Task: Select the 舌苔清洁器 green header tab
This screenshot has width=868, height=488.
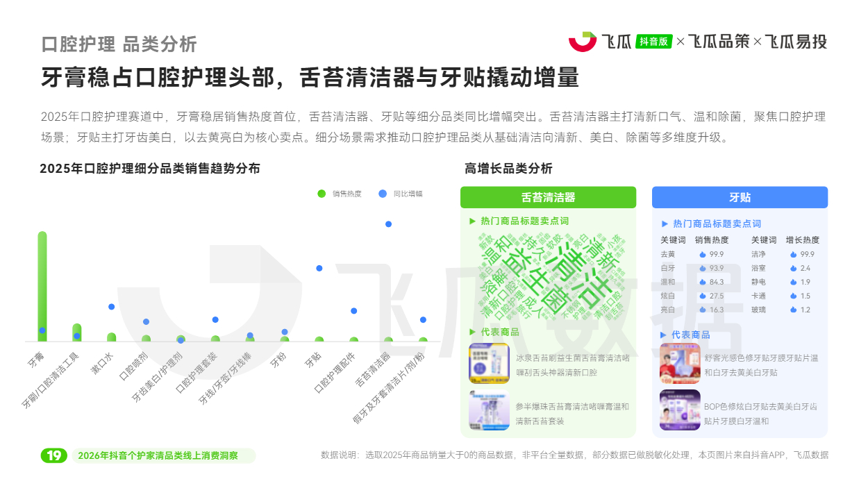Action: pyautogui.click(x=548, y=197)
